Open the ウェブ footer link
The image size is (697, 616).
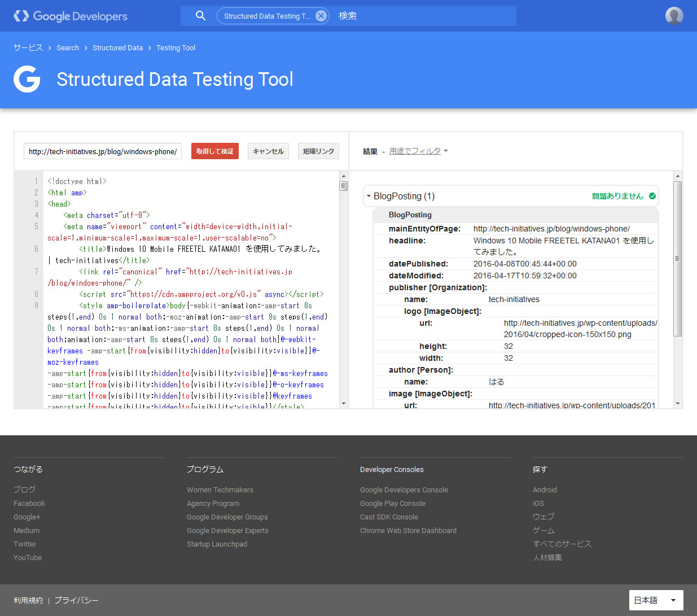click(x=543, y=517)
